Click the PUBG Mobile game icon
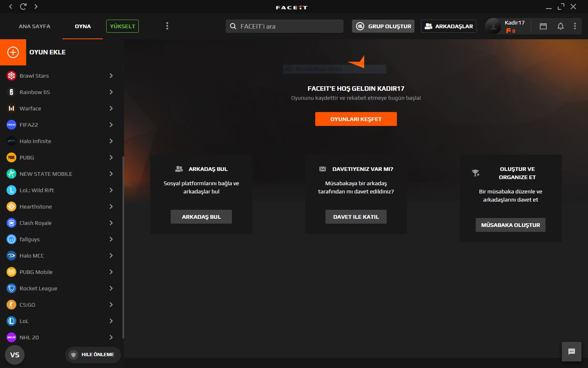The image size is (588, 368). [11, 272]
